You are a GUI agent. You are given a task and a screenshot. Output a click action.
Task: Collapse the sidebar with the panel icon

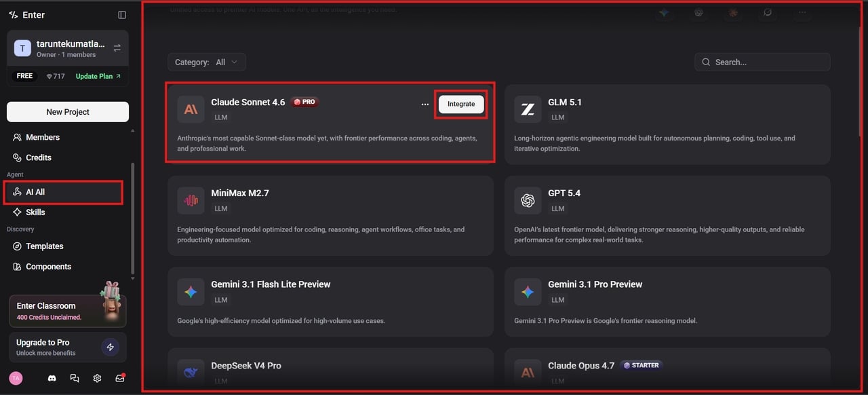pyautogui.click(x=122, y=15)
